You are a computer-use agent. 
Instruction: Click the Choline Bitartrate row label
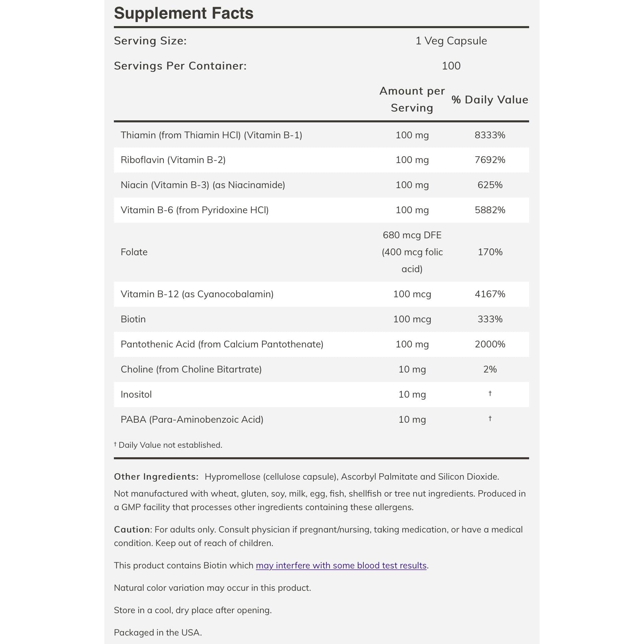click(191, 369)
